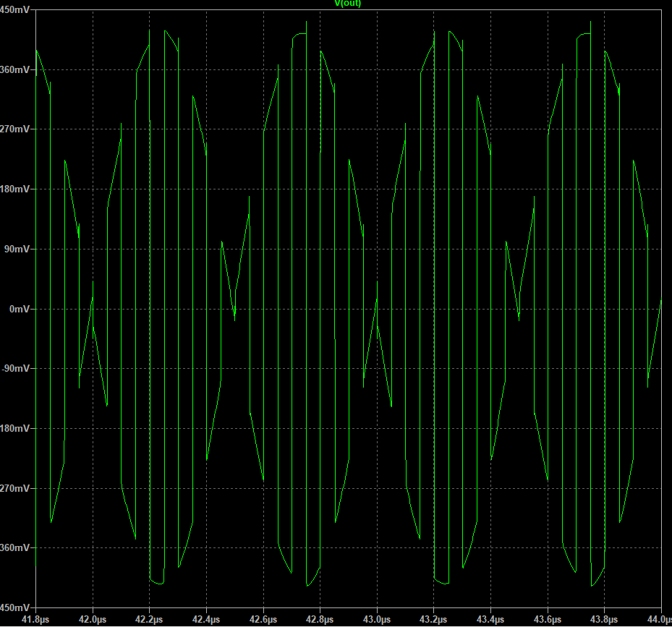
Task: Select the 42.2µs horizontal axis label
Action: click(149, 620)
